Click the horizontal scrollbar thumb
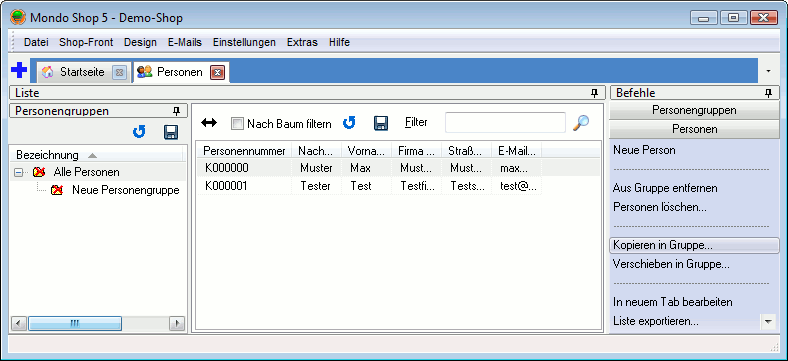Image resolution: width=788 pixels, height=361 pixels. click(75, 323)
